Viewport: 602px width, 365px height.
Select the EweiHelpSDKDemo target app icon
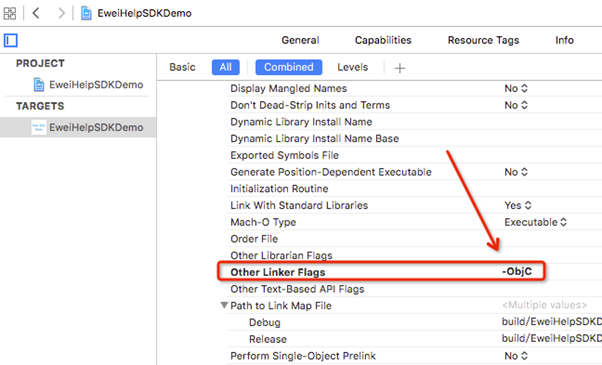click(x=39, y=127)
